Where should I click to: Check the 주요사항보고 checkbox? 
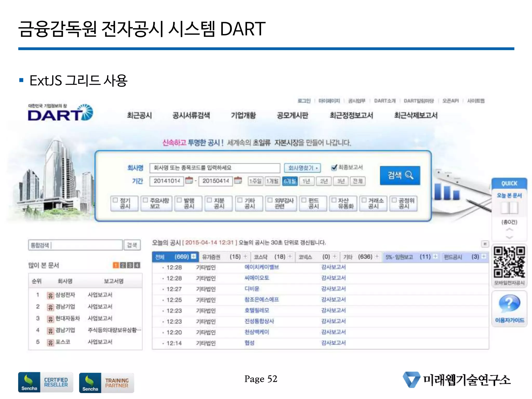[145, 200]
